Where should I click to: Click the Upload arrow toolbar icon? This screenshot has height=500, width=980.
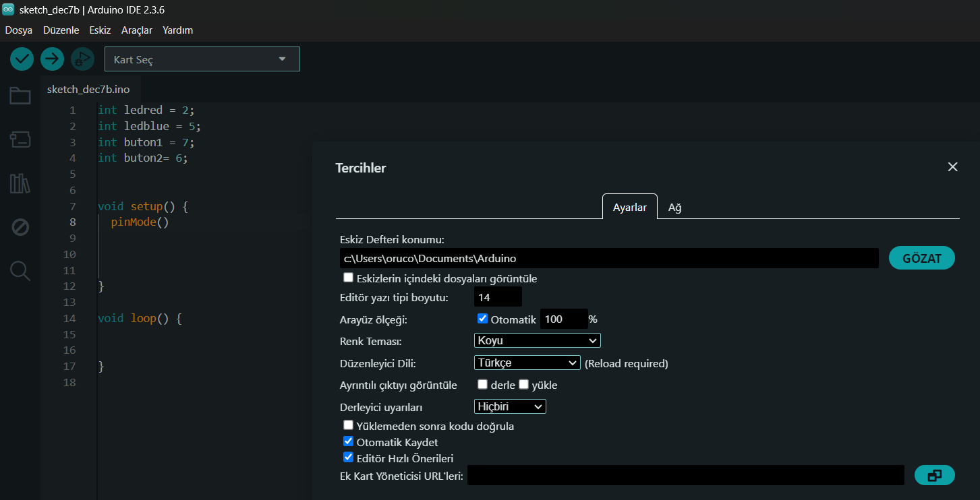(52, 59)
